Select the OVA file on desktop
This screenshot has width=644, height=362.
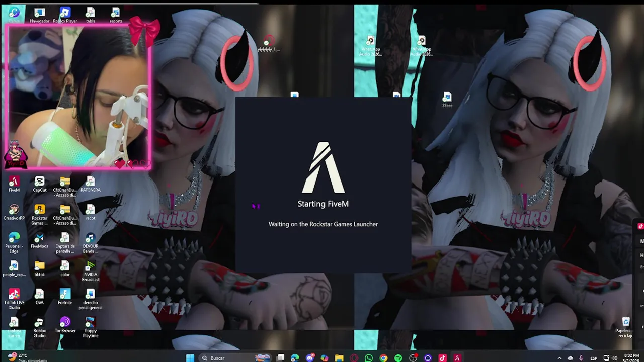click(x=39, y=297)
